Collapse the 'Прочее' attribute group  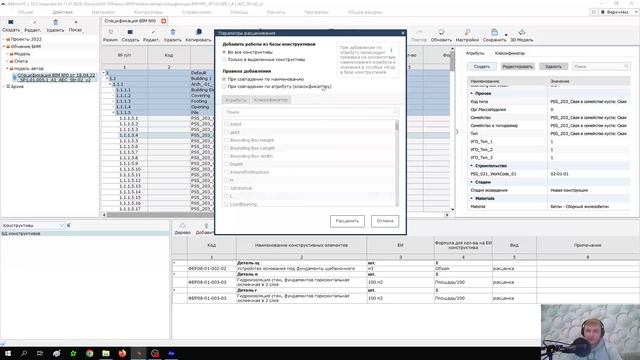472,93
